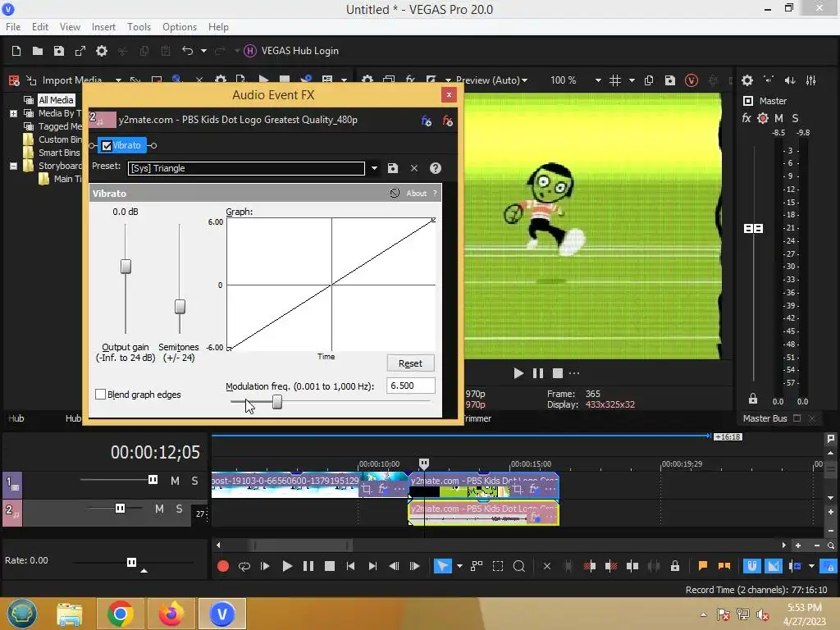840x630 pixels.
Task: Open the Edit menu
Action: click(40, 27)
